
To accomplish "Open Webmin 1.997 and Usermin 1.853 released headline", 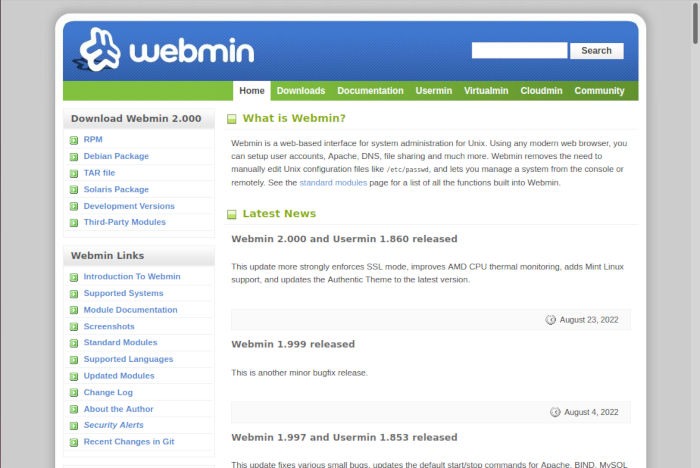I will pyautogui.click(x=344, y=437).
